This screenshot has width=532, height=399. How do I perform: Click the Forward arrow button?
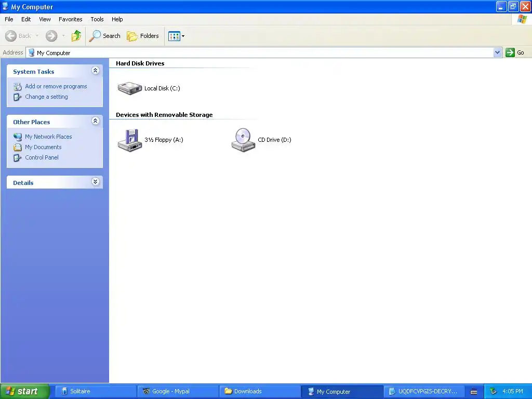pyautogui.click(x=51, y=36)
